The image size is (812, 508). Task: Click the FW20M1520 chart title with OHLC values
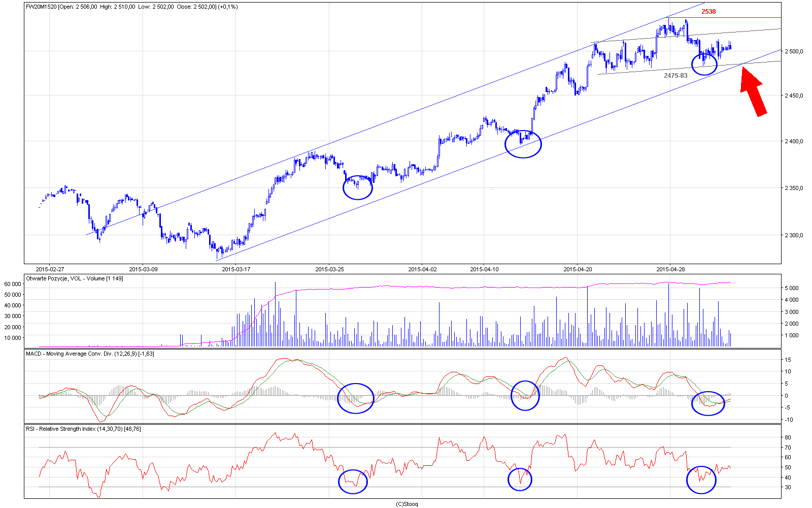tap(131, 7)
